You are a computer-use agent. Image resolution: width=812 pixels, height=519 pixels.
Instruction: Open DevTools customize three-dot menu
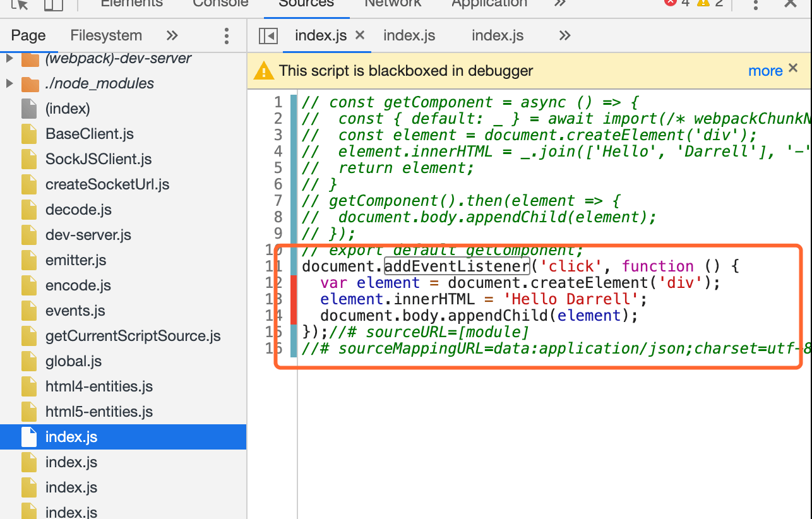tap(756, 4)
